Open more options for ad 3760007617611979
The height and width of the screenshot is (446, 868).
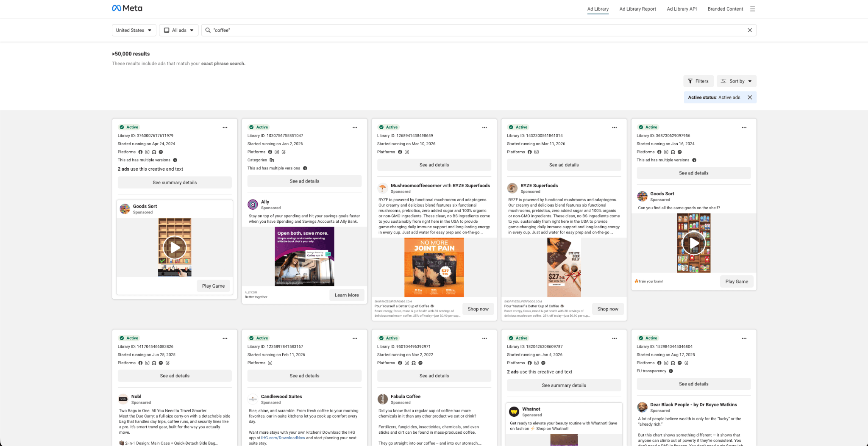pos(225,127)
